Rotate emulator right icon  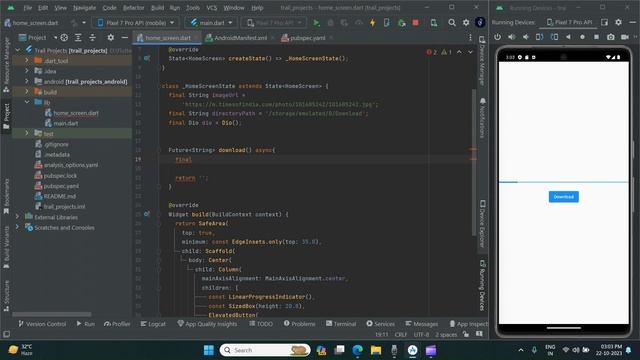point(554,37)
